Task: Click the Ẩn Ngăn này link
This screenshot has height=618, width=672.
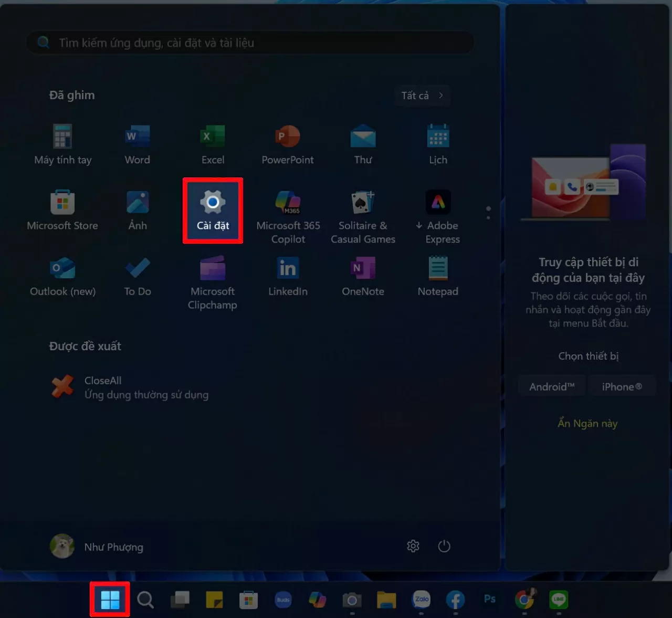Action: click(x=587, y=423)
